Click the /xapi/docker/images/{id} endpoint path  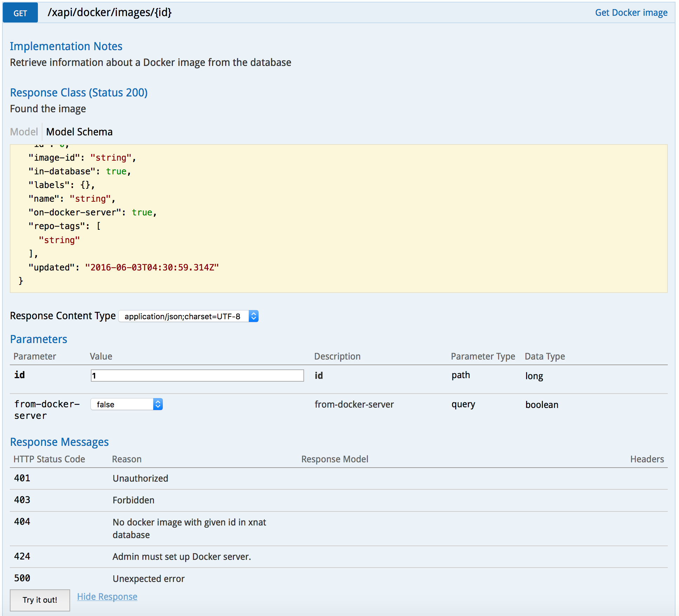pyautogui.click(x=110, y=13)
